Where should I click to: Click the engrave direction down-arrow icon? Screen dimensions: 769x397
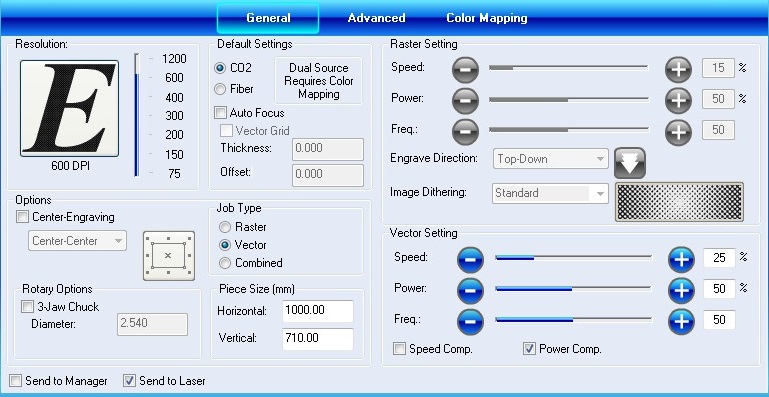point(630,163)
